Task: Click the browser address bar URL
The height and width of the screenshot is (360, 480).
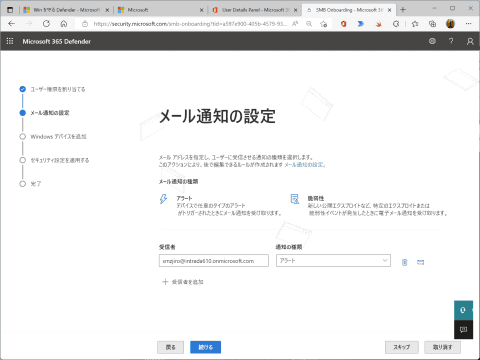Action: pyautogui.click(x=190, y=24)
